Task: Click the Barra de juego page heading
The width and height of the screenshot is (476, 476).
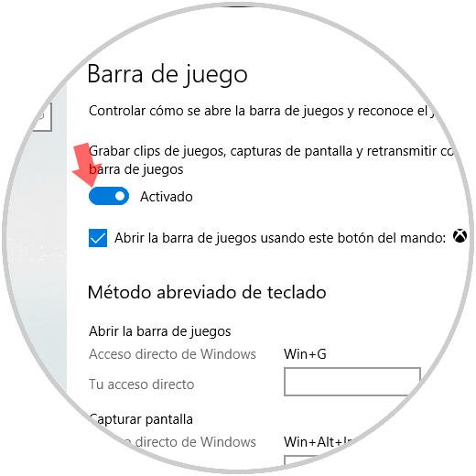Action: (168, 75)
